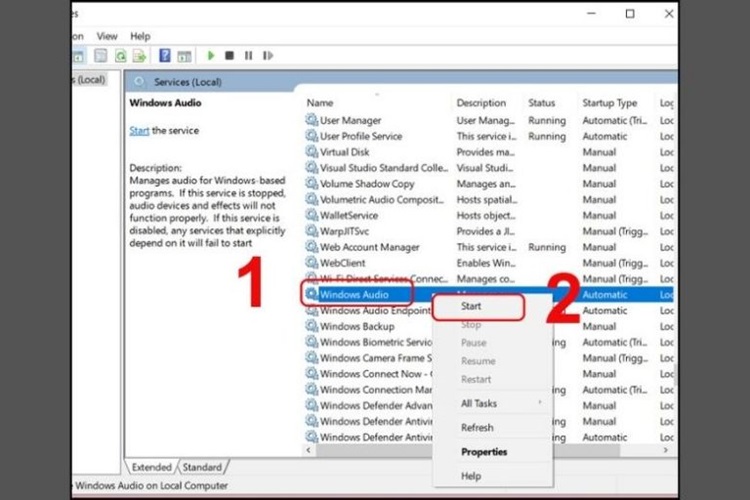Select Properties in the context menu
Viewport: 750px width, 500px height.
pos(485,452)
